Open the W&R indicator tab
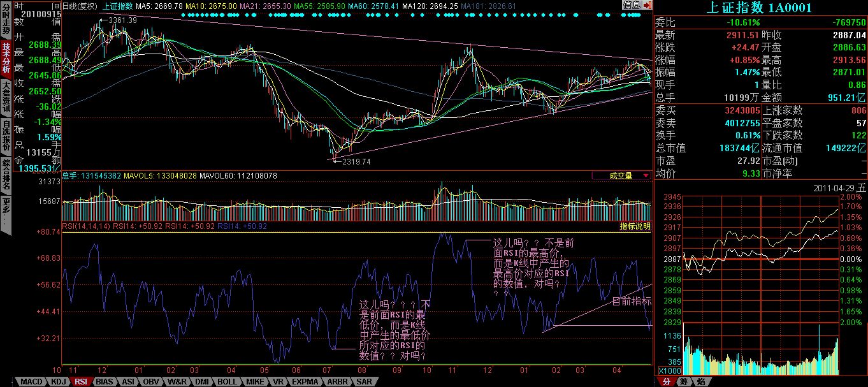Image resolution: width=868 pixels, height=387 pixels. pyautogui.click(x=177, y=381)
